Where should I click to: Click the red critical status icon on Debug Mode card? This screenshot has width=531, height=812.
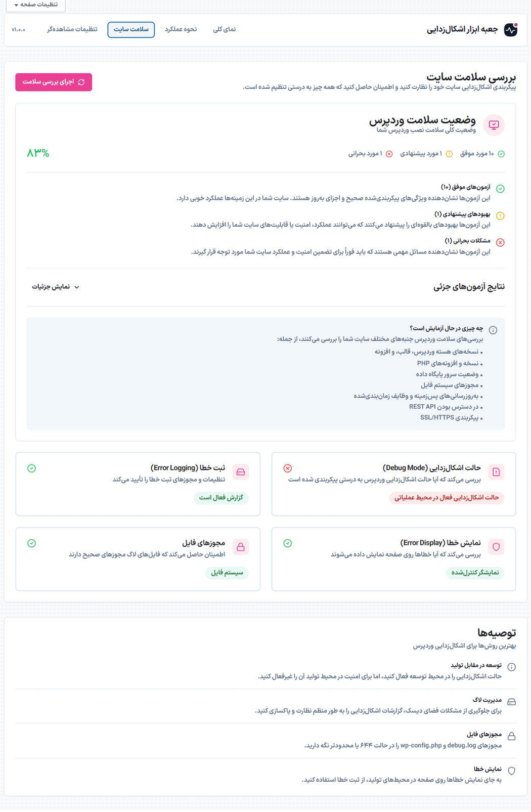pyautogui.click(x=288, y=468)
